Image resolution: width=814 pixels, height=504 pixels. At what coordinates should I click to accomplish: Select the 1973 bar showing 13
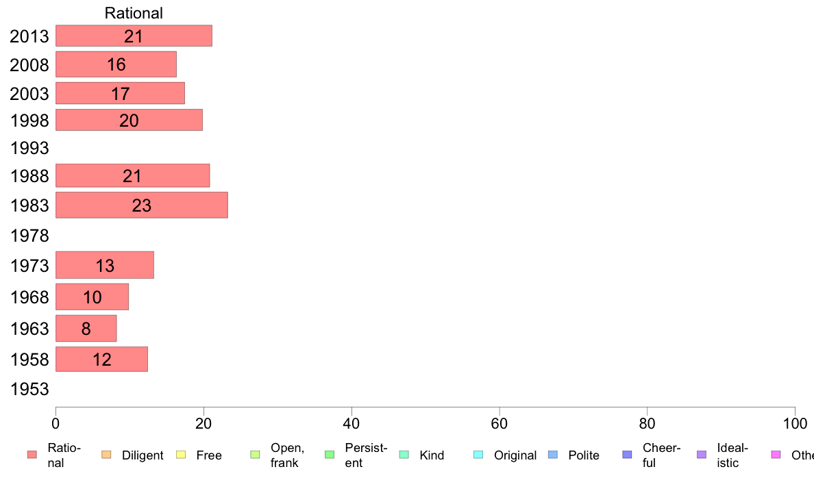pyautogui.click(x=105, y=265)
